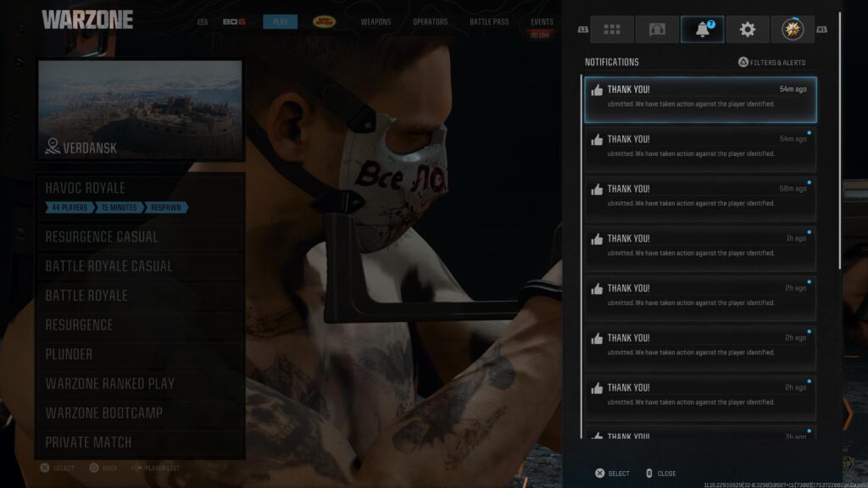Click thumbs-up icon on 1h ago notification

pyautogui.click(x=597, y=240)
